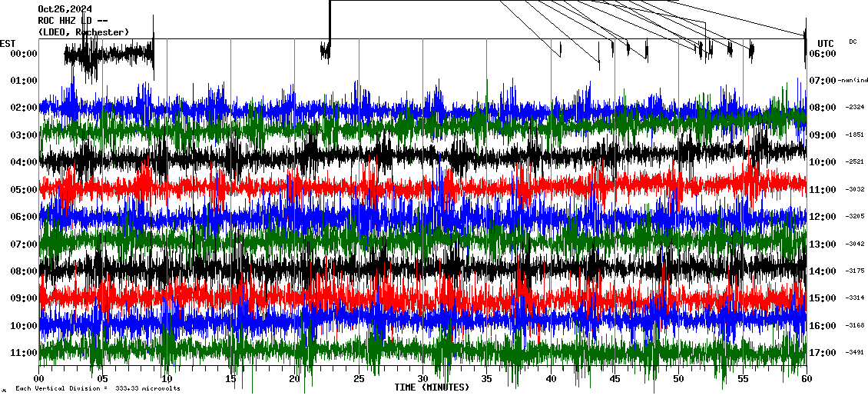Click the 60 minute tick label
The width and height of the screenshot is (868, 399).
(806, 379)
